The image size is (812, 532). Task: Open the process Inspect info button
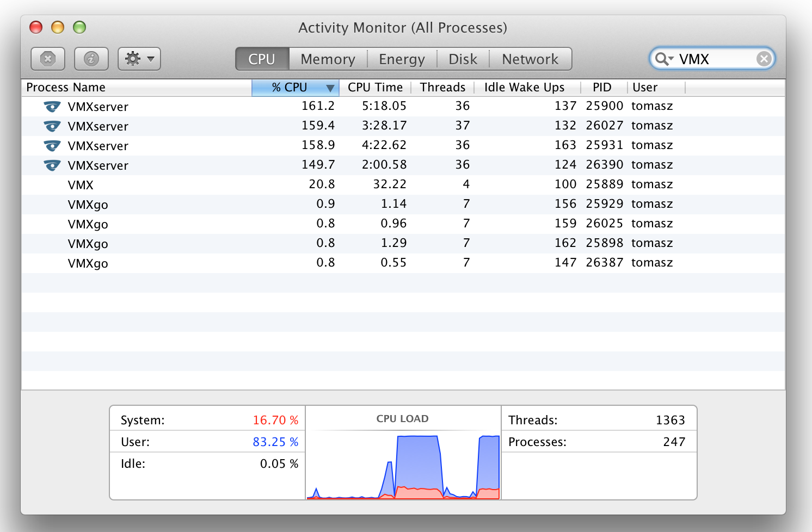point(91,59)
